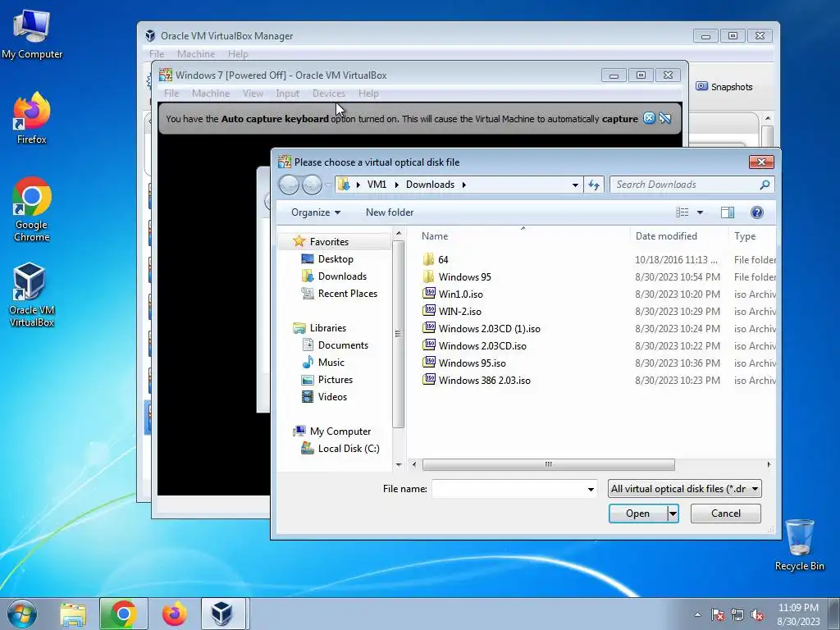Open the Devices menu in VM window

328,94
